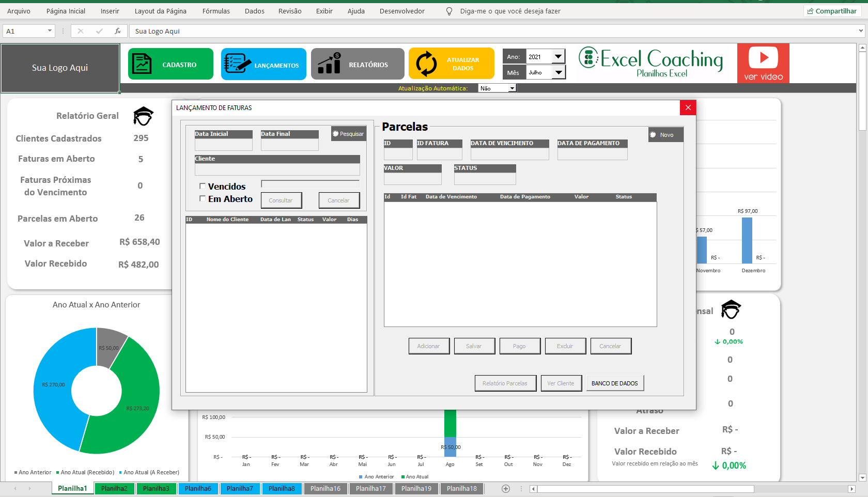Click graduate mascot icon in Relatório Geral
Viewport: 868px width, 497px height.
coord(143,116)
